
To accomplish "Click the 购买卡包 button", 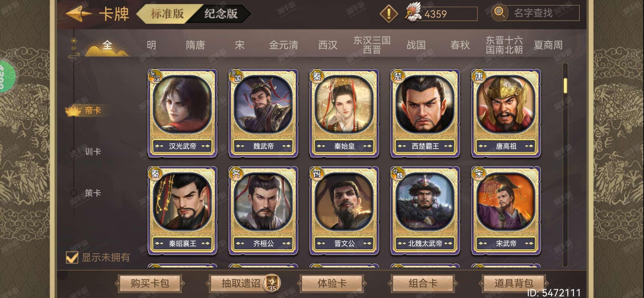I will click(x=150, y=283).
